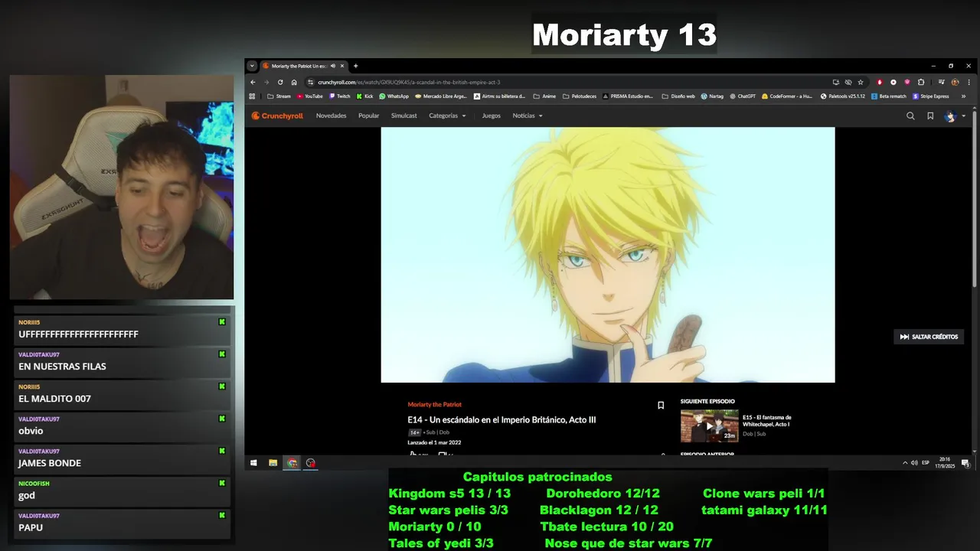Open the media control playlist icon
Image resolution: width=980 pixels, height=551 pixels.
pos(942,82)
